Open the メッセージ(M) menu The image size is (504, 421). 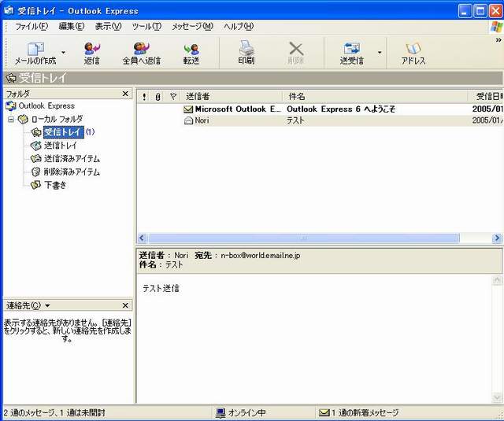coord(192,26)
